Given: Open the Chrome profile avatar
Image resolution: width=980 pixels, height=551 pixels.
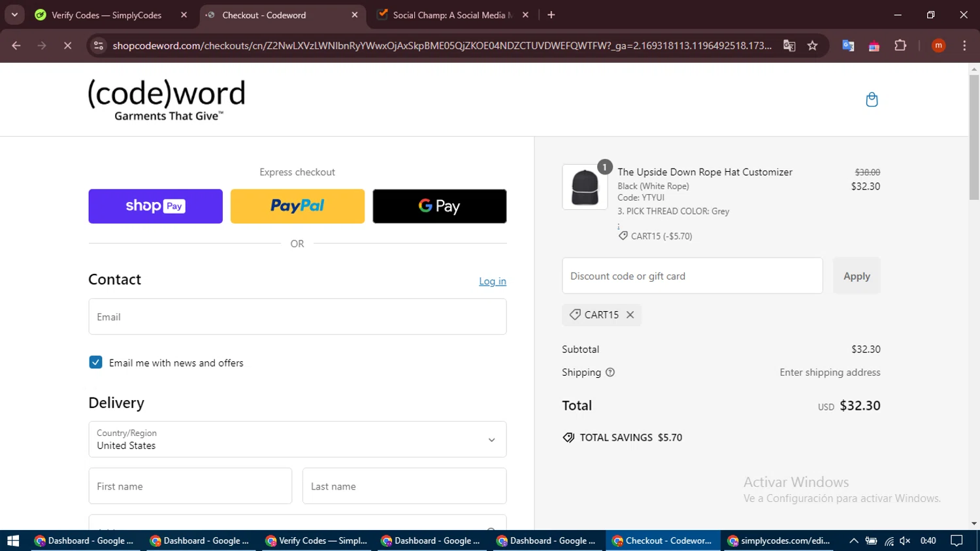Looking at the screenshot, I should click(x=938, y=46).
